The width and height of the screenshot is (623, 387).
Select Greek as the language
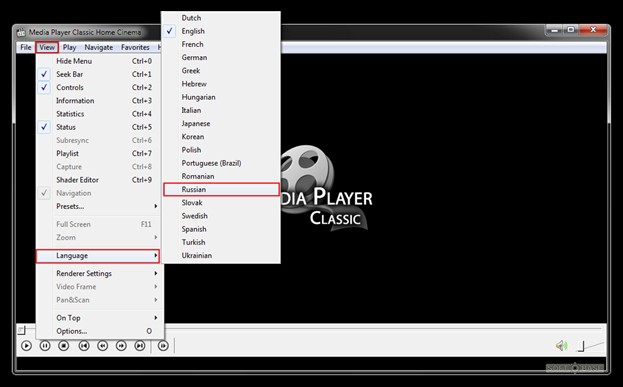(221, 71)
